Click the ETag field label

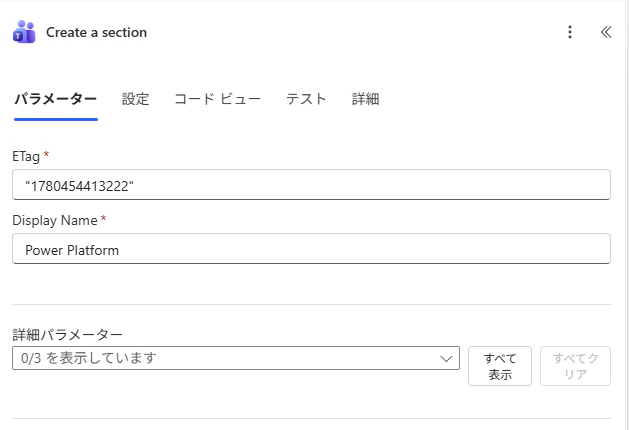pos(26,156)
